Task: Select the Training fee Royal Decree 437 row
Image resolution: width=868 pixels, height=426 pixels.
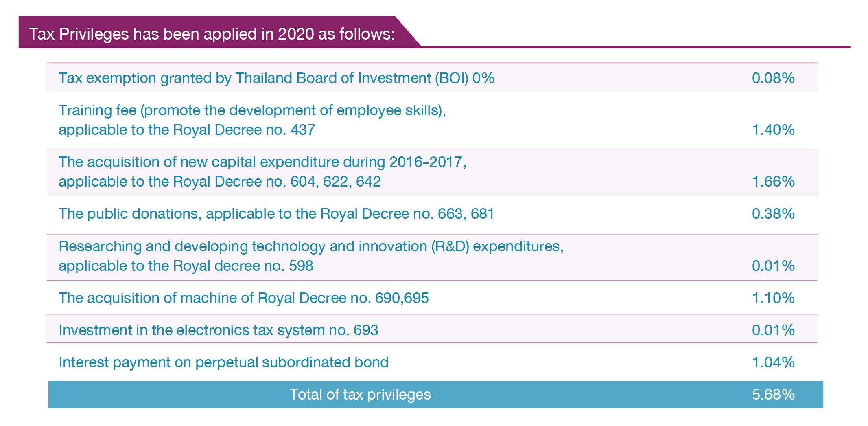Action: [x=432, y=120]
